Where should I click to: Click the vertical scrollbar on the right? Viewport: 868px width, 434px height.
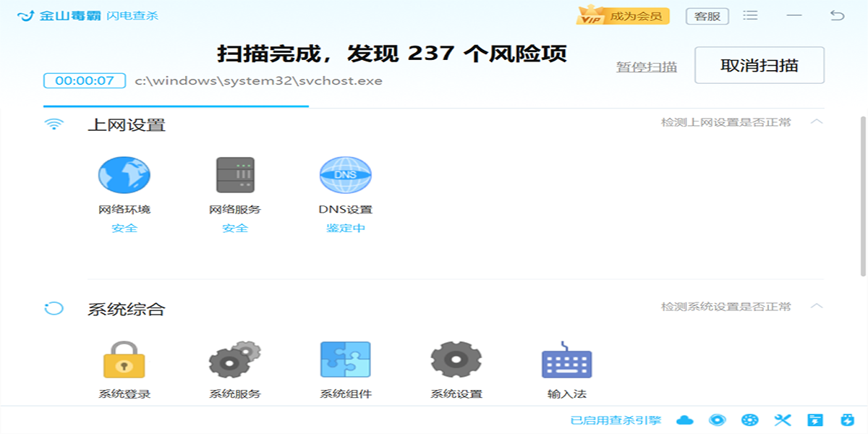[862, 195]
